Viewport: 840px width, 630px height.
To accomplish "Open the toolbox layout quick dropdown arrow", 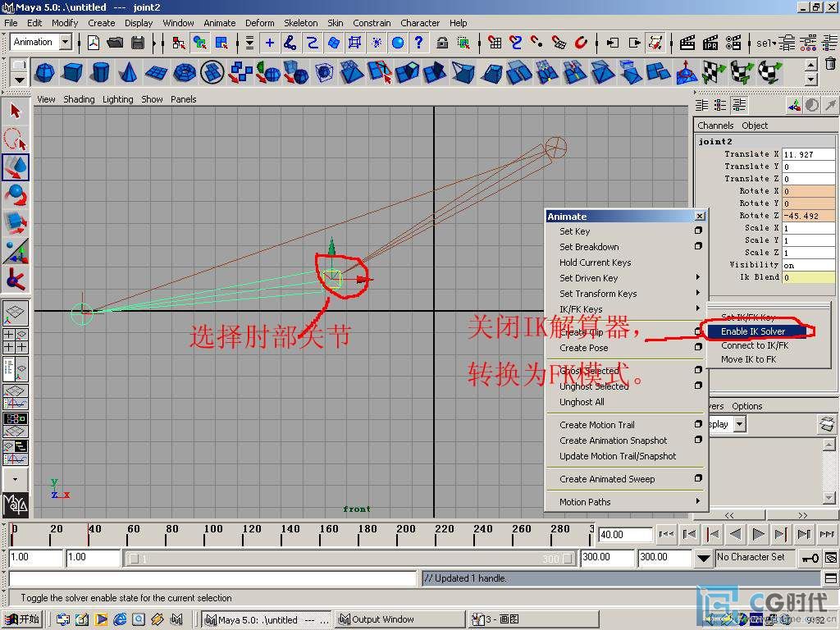I will point(15,479).
